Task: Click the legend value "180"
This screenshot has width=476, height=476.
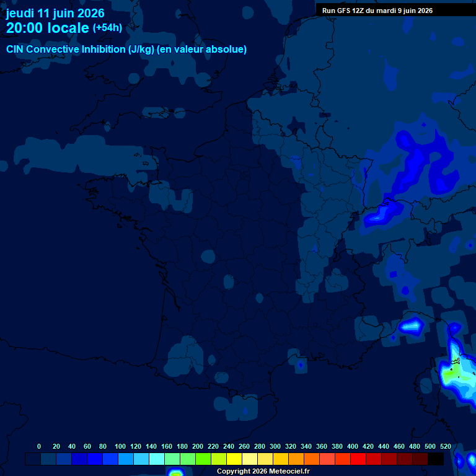Action: (182, 446)
